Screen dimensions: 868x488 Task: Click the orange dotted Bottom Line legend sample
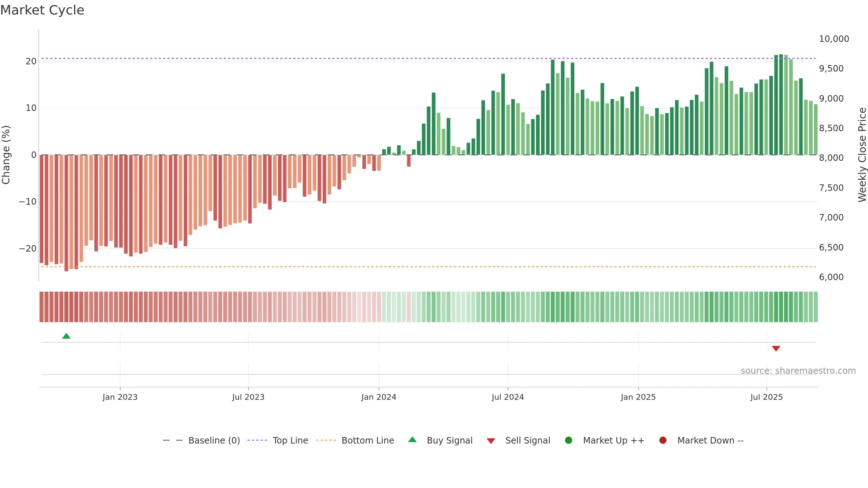[326, 440]
